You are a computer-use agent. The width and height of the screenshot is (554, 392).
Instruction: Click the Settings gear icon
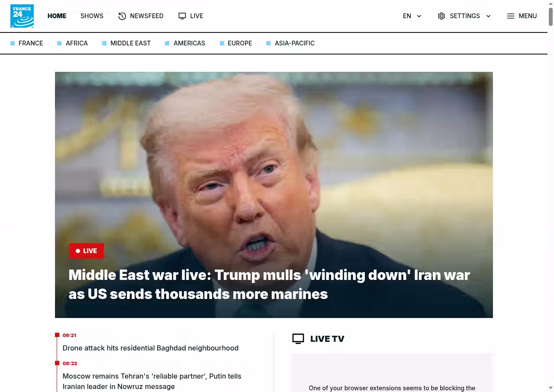point(441,16)
